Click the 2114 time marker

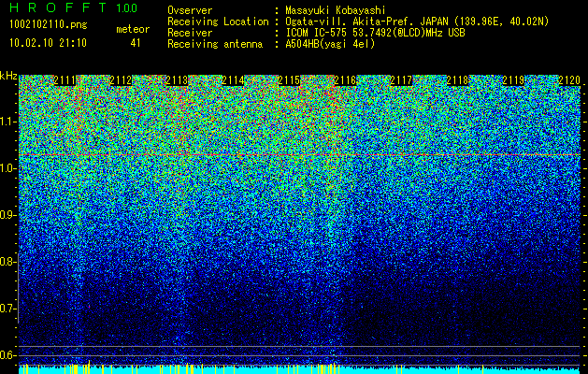(233, 80)
